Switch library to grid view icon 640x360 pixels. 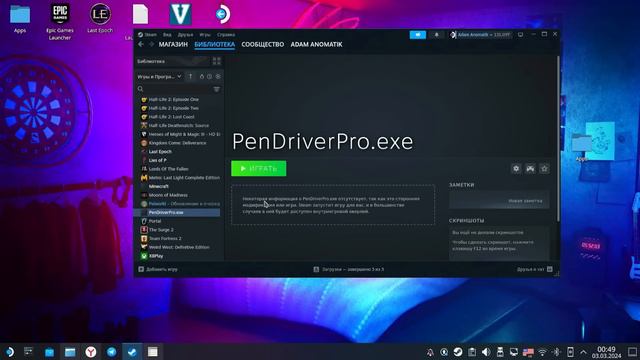[x=216, y=61]
